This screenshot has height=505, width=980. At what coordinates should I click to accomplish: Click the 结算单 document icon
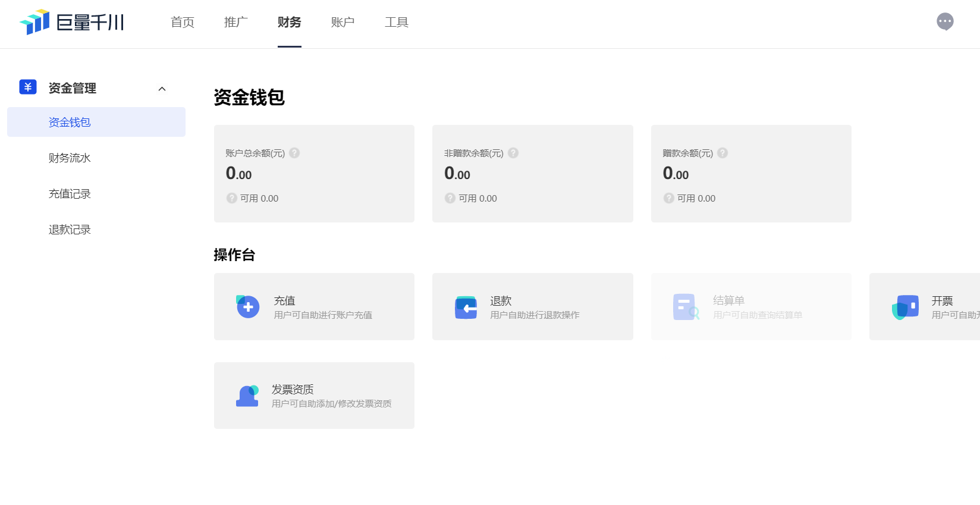[686, 307]
